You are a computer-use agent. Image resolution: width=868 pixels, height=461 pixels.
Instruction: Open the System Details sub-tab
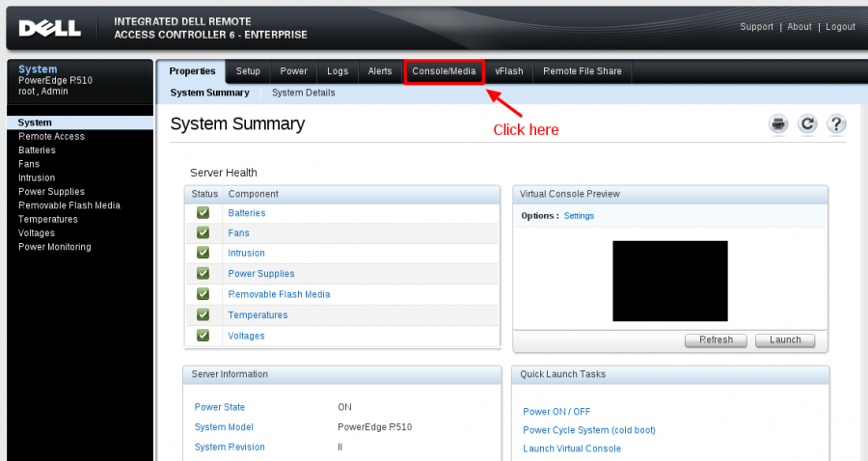point(303,93)
